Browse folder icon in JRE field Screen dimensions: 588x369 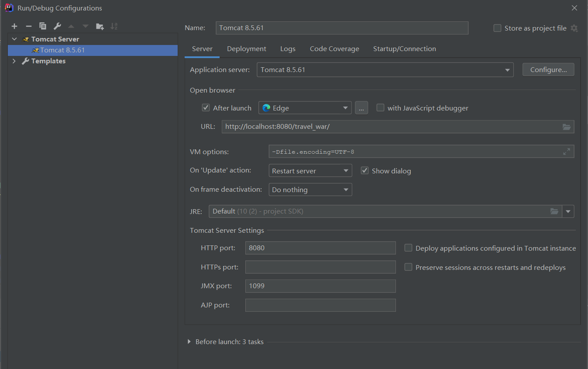(x=554, y=211)
